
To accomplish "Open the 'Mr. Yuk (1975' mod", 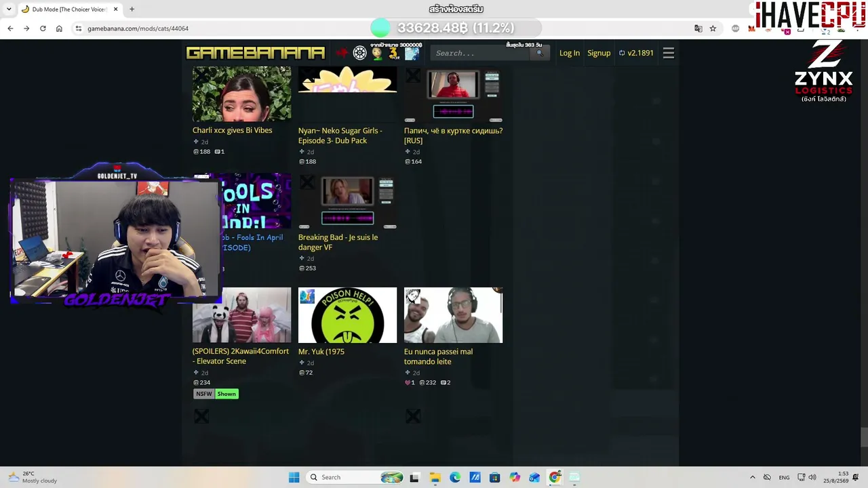I will coord(321,352).
